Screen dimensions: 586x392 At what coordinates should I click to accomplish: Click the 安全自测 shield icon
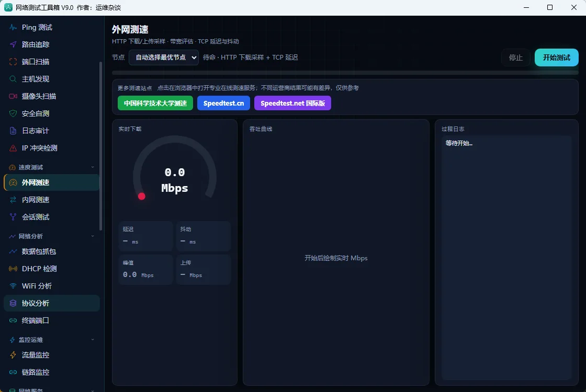tap(13, 113)
